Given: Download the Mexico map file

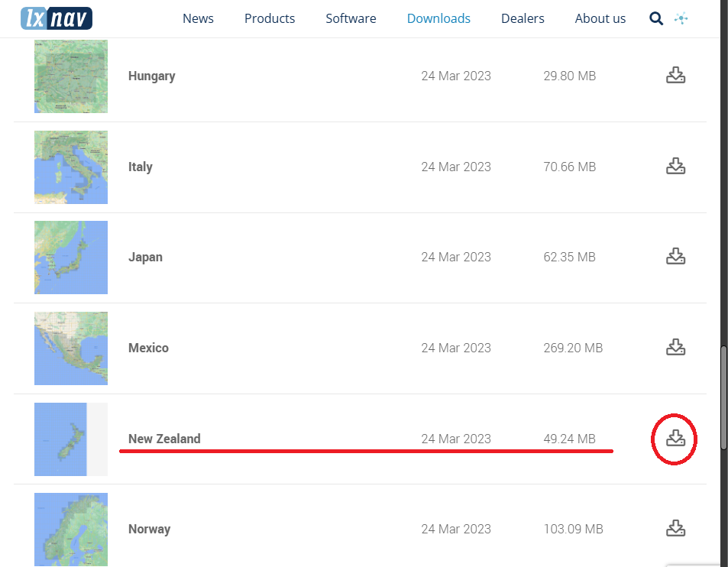Looking at the screenshot, I should click(x=675, y=348).
